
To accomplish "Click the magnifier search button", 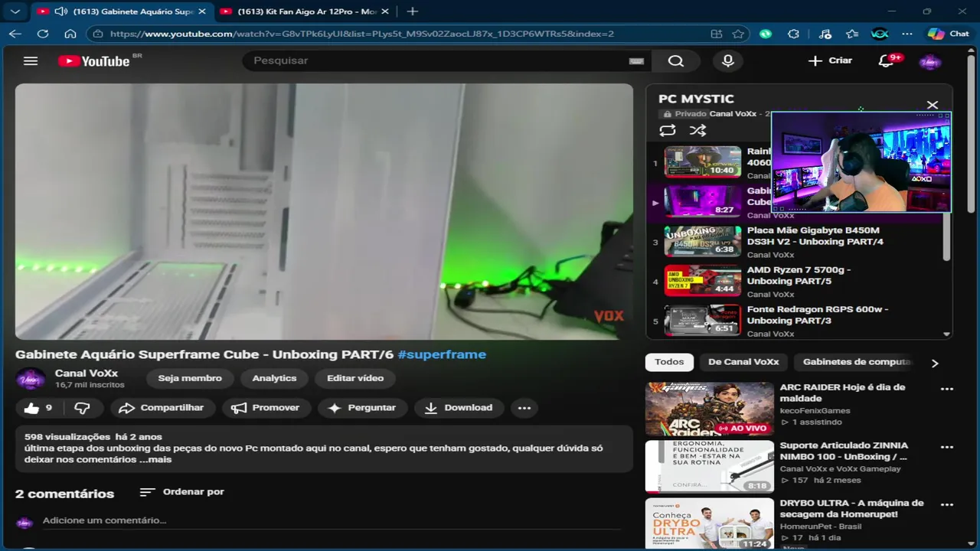I will pyautogui.click(x=676, y=61).
